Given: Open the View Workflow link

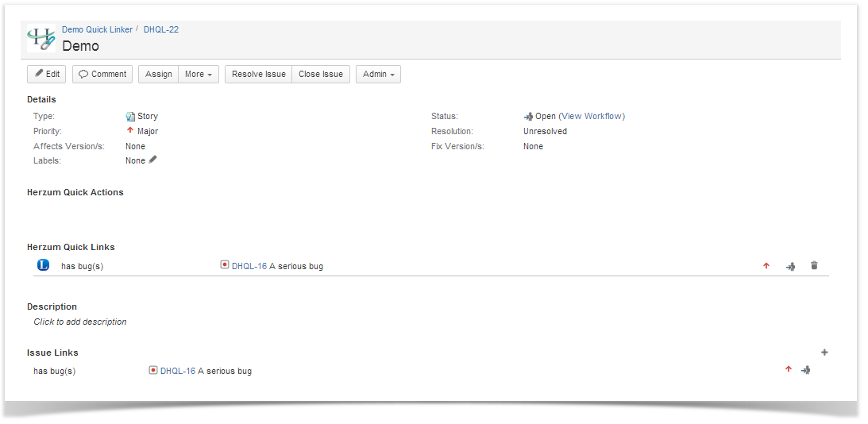Looking at the screenshot, I should pos(592,116).
